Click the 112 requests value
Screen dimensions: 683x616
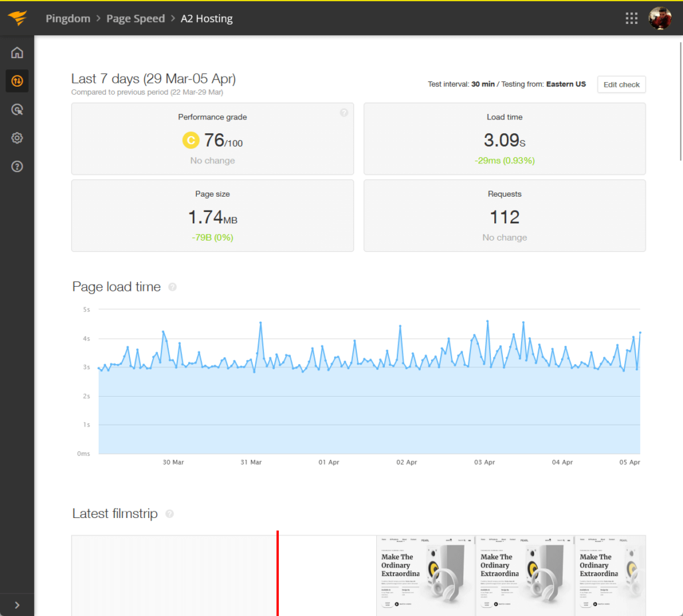pyautogui.click(x=504, y=217)
